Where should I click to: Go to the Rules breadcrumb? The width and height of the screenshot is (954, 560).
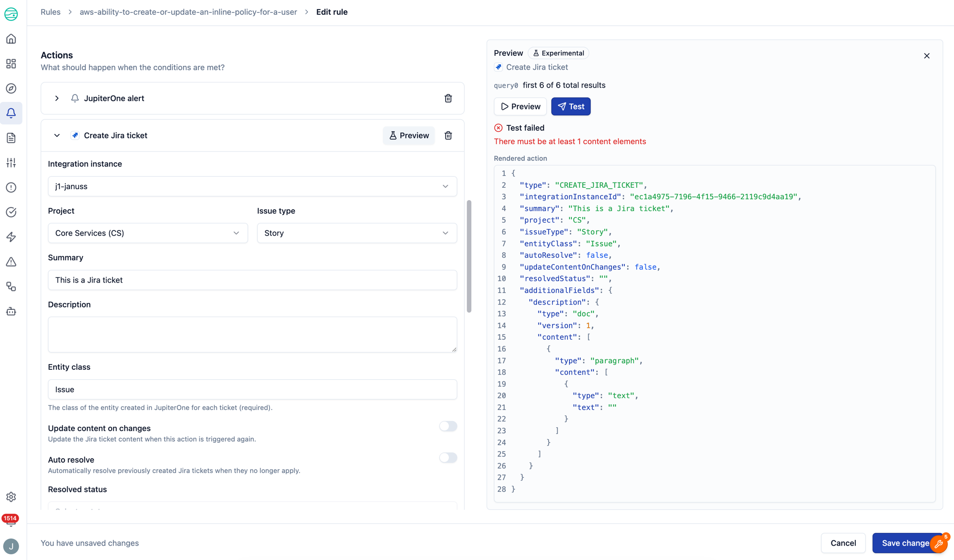pyautogui.click(x=51, y=12)
